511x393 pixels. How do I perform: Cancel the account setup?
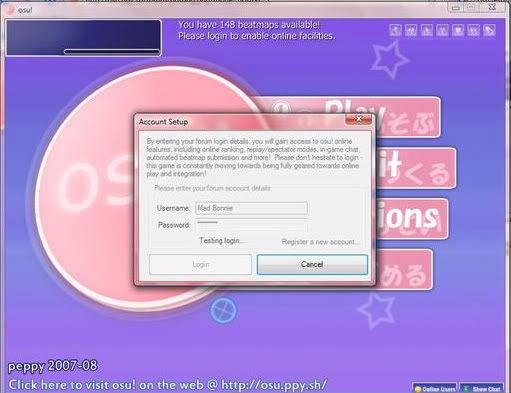312,265
